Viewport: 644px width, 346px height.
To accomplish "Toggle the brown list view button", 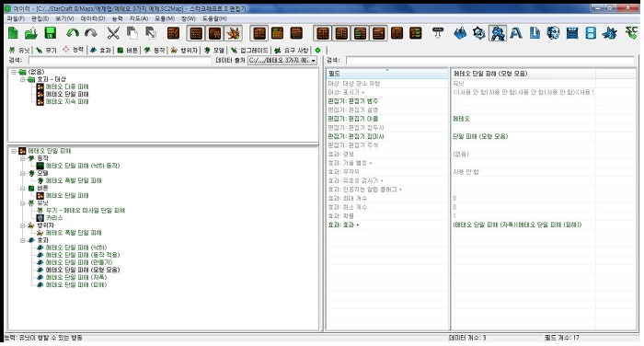I will click(x=196, y=33).
